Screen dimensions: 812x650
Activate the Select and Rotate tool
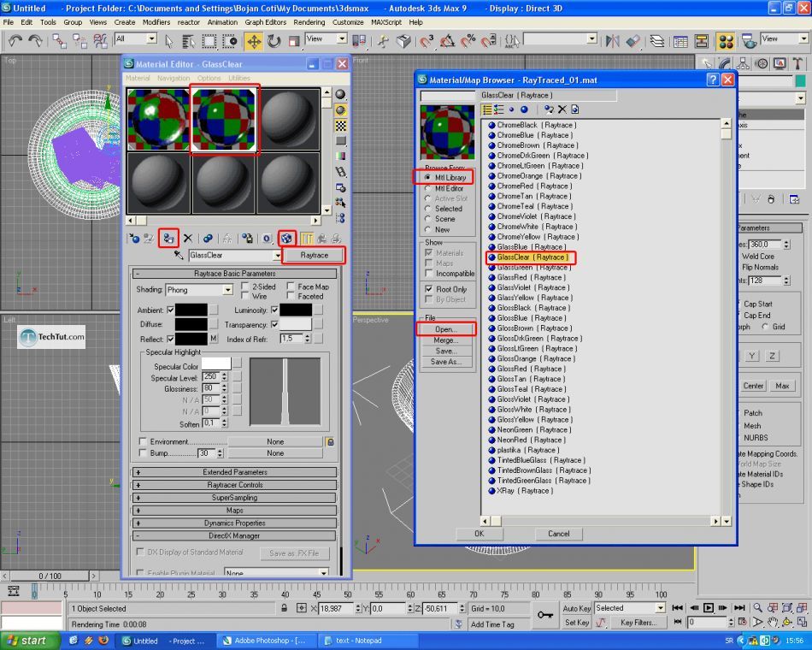(x=274, y=41)
